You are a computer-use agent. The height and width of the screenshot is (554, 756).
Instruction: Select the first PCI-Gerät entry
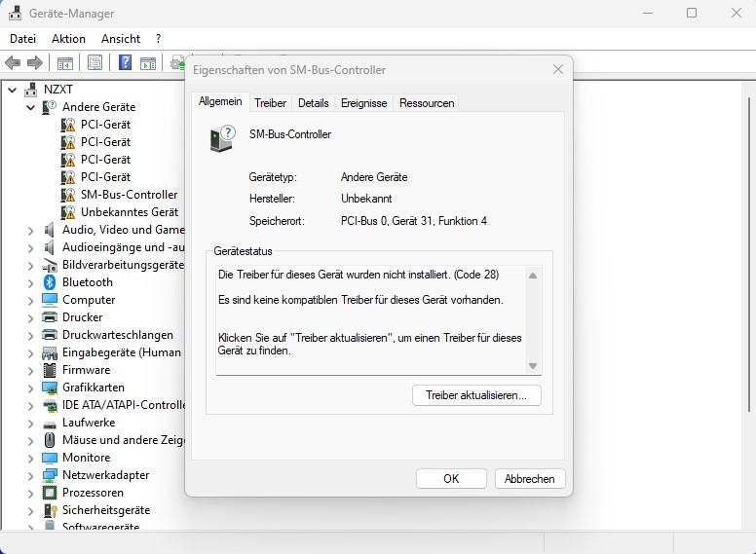[105, 125]
